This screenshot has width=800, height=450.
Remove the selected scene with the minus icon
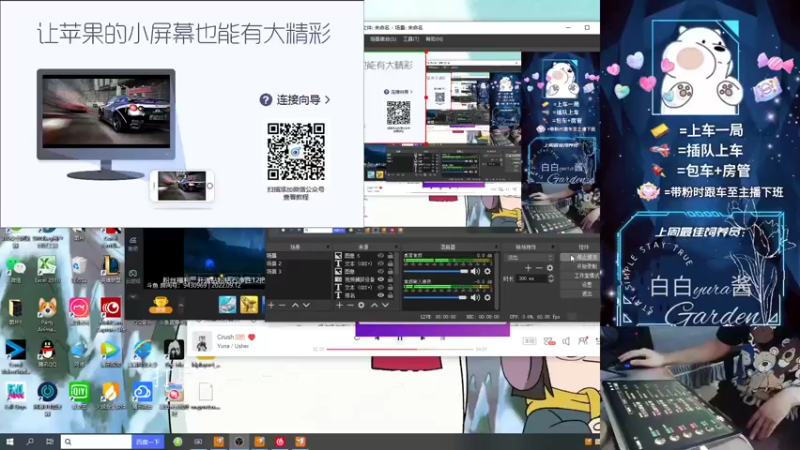282,305
